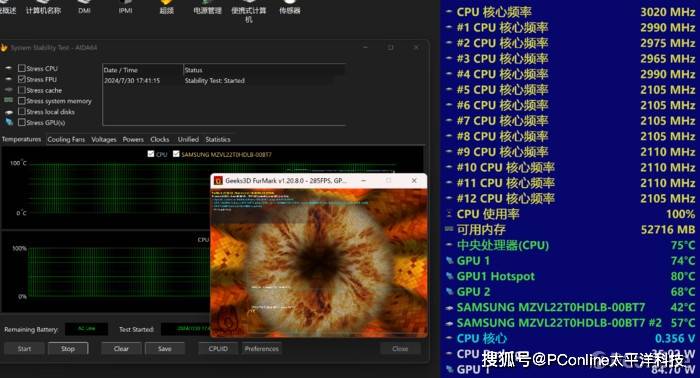This screenshot has height=378, width=700.
Task: Switch to the Statistics tab
Action: [218, 139]
